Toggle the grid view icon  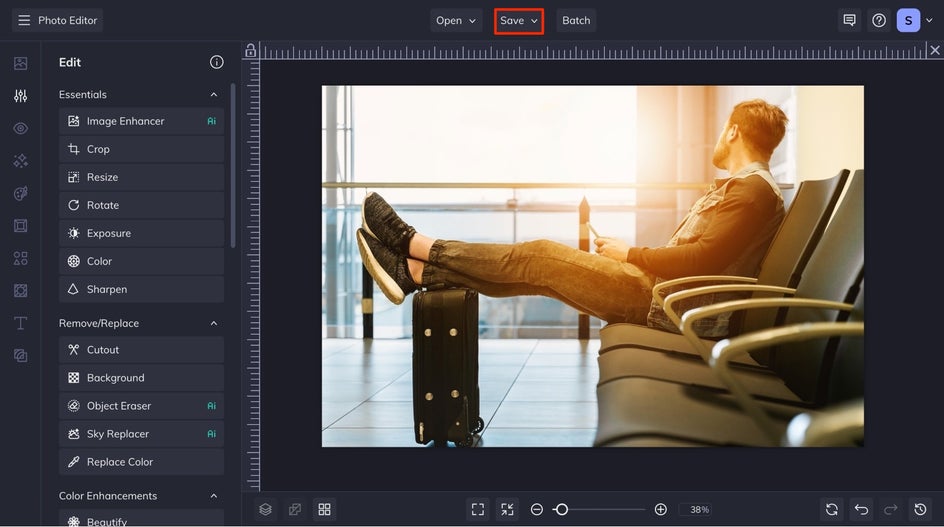pos(324,510)
